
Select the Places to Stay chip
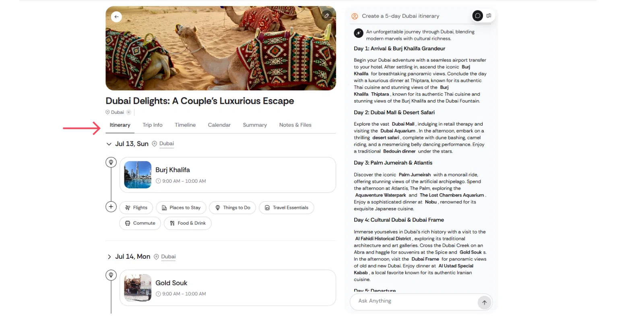click(x=181, y=208)
